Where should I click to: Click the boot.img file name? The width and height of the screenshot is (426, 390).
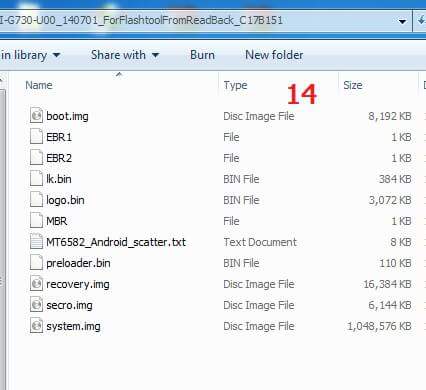point(67,116)
